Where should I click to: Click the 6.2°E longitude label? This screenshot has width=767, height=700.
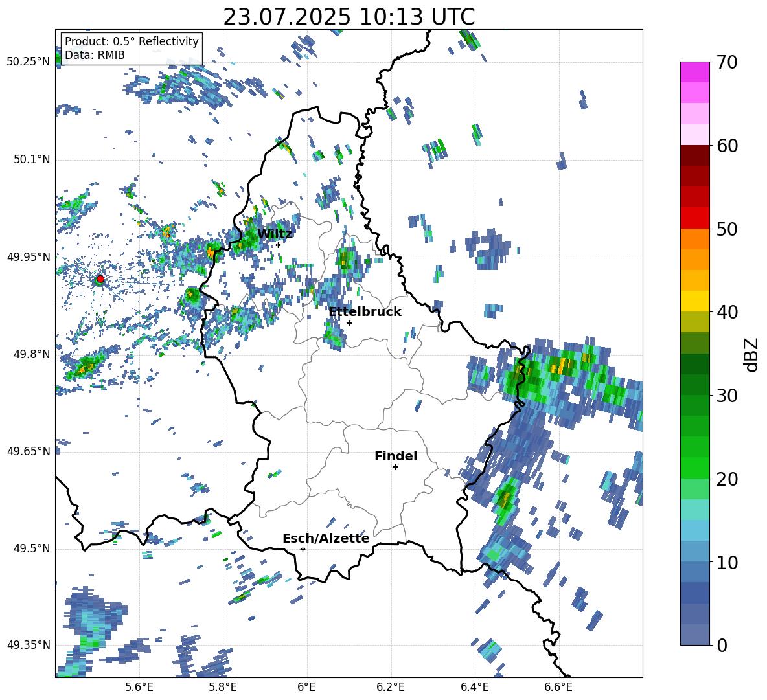pyautogui.click(x=391, y=688)
